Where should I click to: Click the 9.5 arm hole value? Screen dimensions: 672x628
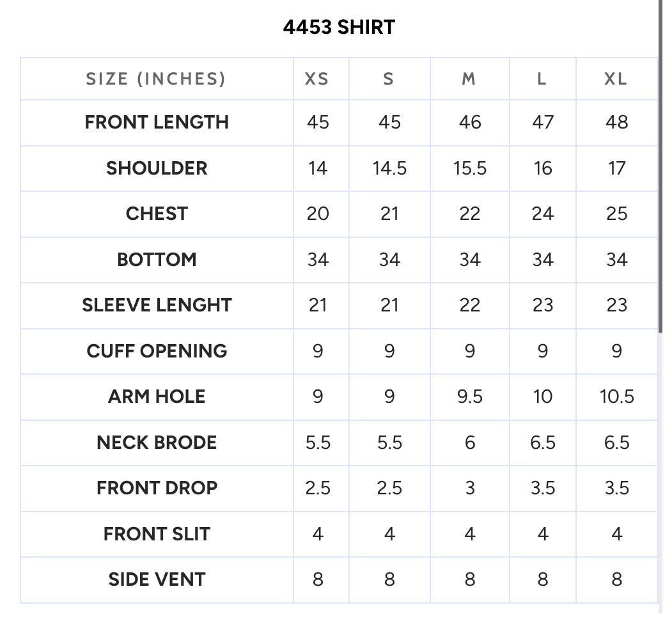point(470,396)
